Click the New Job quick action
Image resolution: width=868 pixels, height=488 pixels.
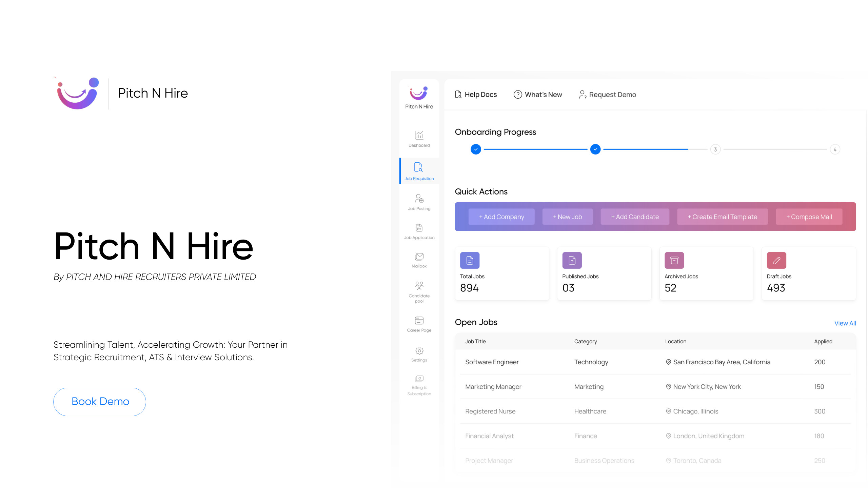tap(568, 217)
